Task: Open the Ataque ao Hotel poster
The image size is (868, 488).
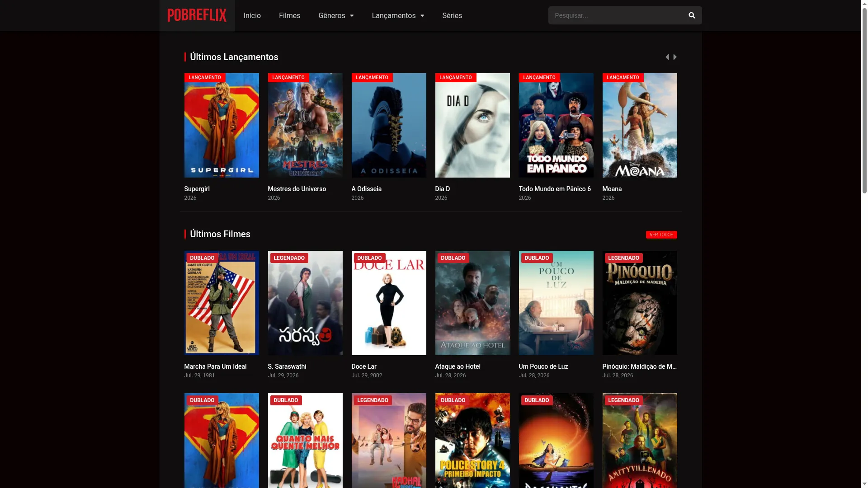Action: point(472,303)
